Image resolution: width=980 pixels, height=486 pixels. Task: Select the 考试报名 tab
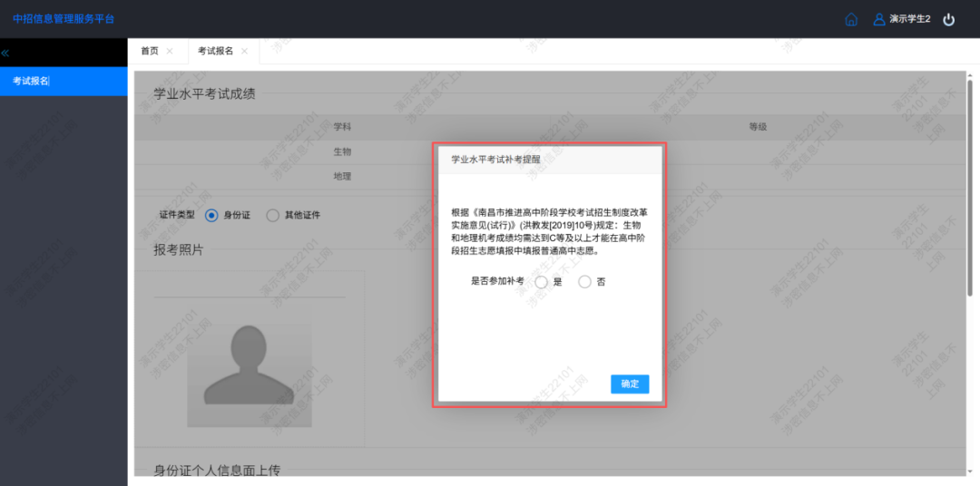[216, 52]
